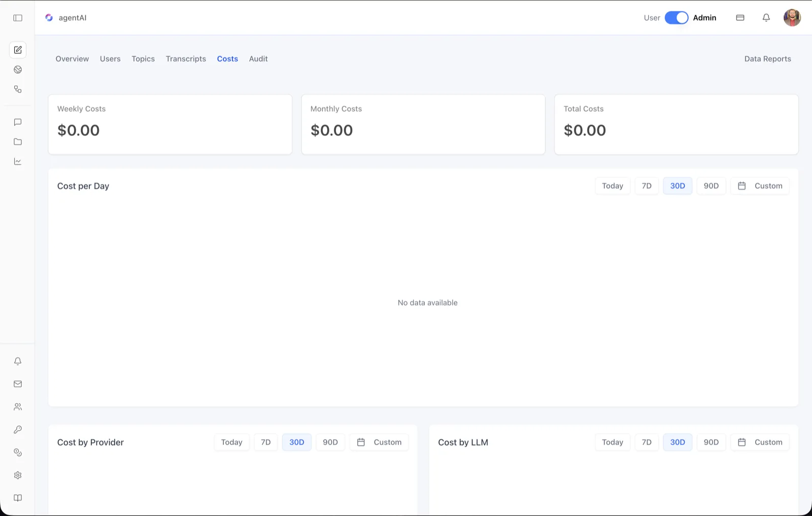Select 30D range in Cost by Provider
812x516 pixels.
[x=297, y=442]
